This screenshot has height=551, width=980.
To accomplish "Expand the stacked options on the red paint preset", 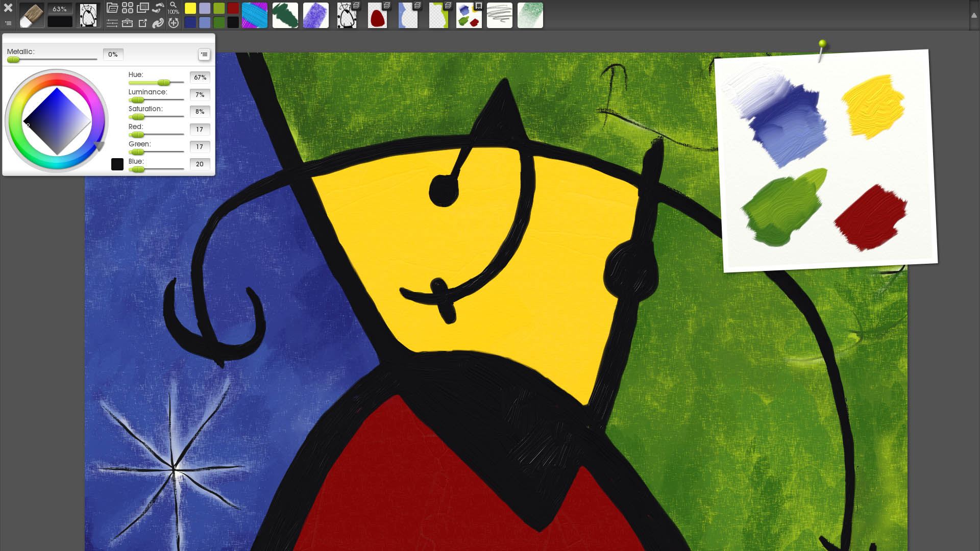I will pyautogui.click(x=387, y=5).
